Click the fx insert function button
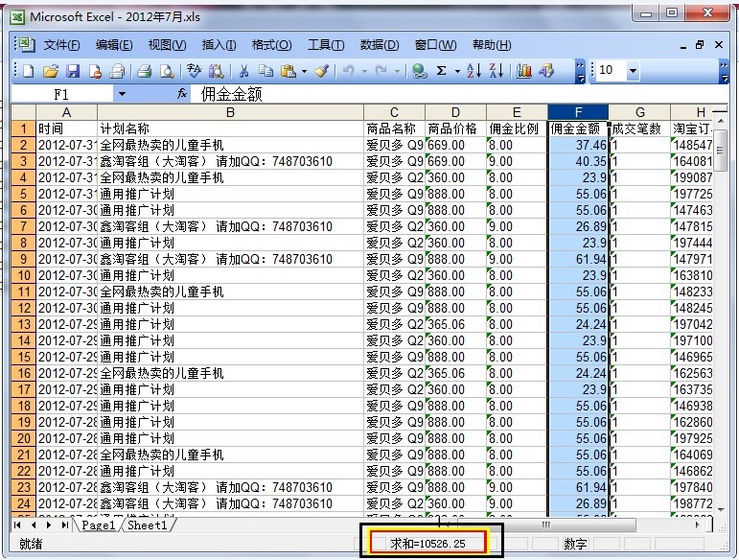The height and width of the screenshot is (560, 739). coord(182,94)
